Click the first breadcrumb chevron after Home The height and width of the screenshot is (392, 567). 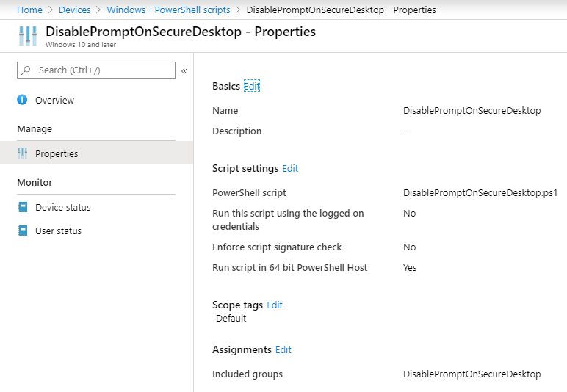[51, 10]
